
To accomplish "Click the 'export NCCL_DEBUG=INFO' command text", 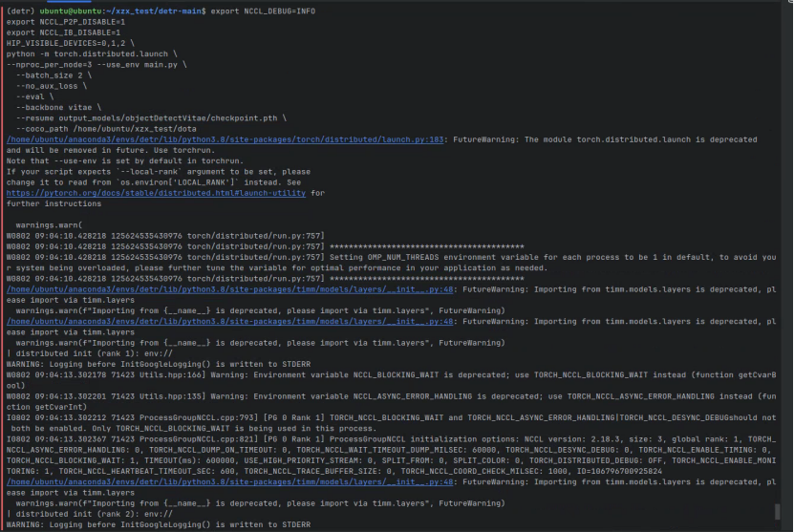I will pyautogui.click(x=263, y=11).
